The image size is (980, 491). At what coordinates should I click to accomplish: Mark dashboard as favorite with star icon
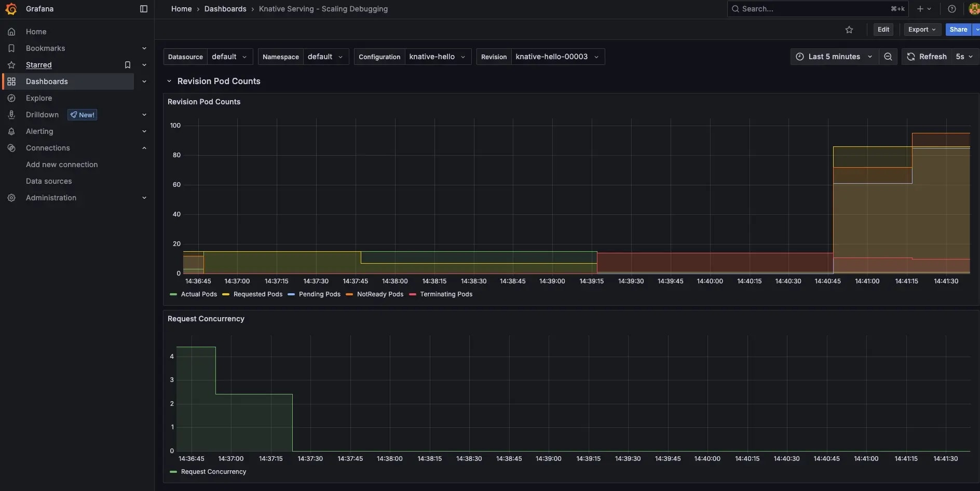(849, 30)
